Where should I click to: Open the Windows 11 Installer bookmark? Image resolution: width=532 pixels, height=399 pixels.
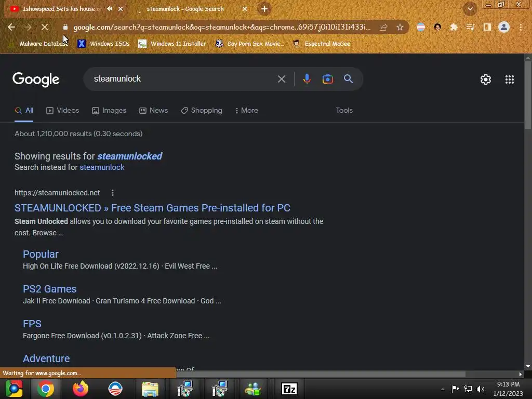click(x=172, y=44)
